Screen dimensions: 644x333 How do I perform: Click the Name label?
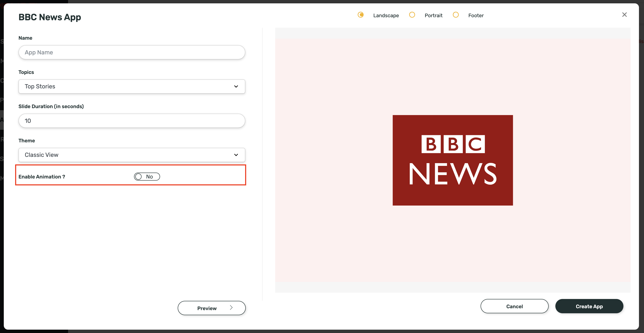[x=25, y=38]
